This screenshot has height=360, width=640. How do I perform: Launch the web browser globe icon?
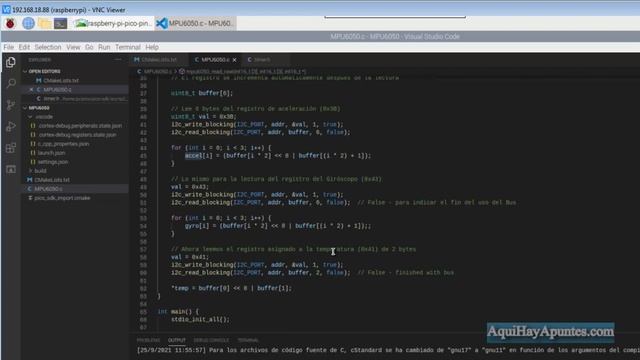coord(28,24)
